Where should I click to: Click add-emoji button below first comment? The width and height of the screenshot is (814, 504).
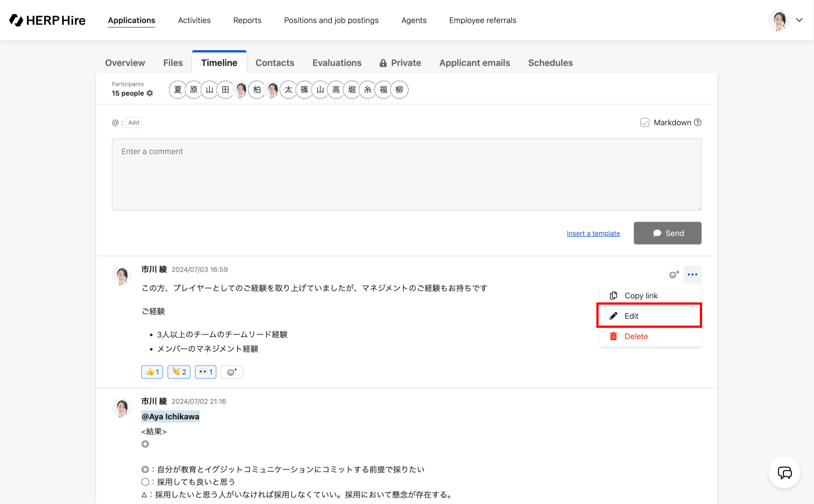click(x=232, y=372)
